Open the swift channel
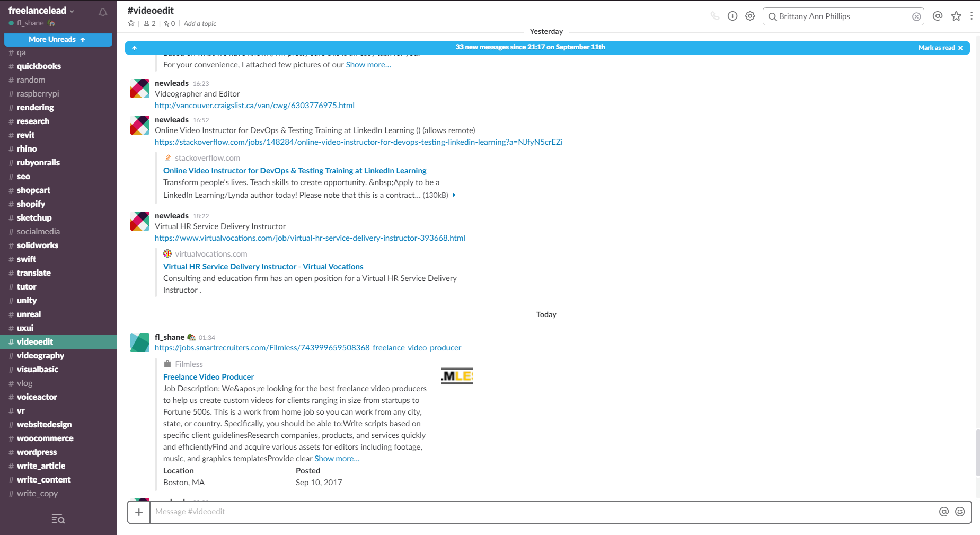 pos(58,259)
